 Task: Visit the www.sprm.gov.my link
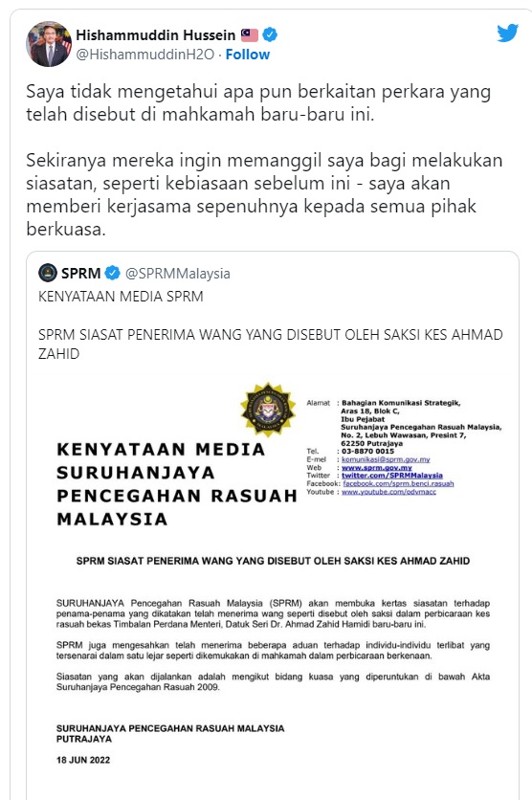pos(376,467)
